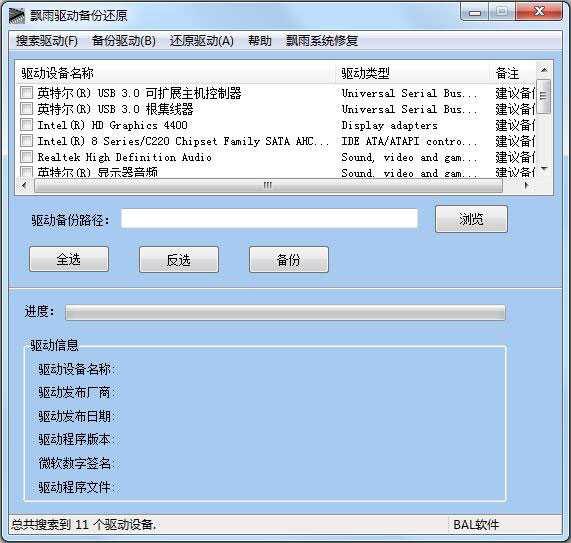
Task: Click the 反选 button
Action: pos(179,259)
